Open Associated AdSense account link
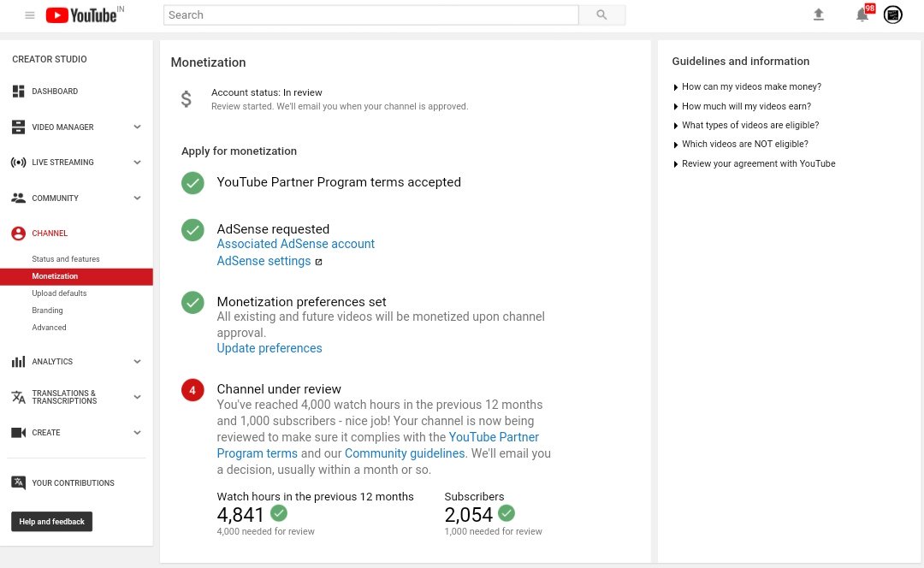Image resolution: width=924 pixels, height=568 pixels. click(x=296, y=244)
